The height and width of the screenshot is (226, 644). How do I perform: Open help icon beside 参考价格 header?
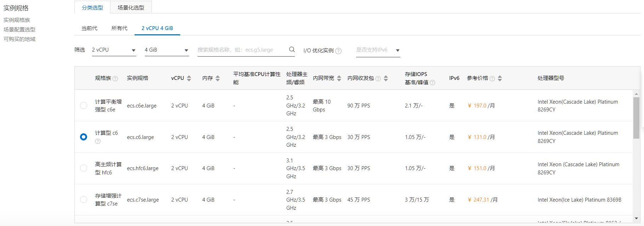point(492,79)
